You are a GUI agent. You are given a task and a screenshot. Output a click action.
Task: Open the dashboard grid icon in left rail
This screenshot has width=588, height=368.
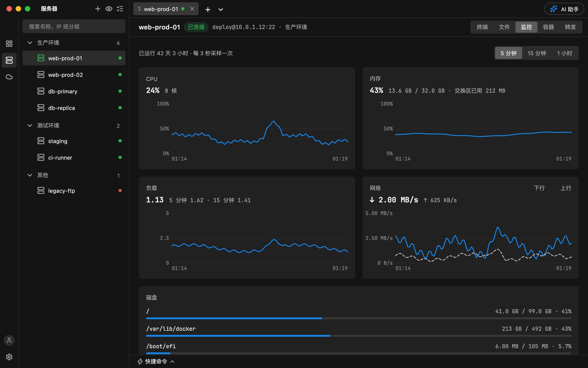(9, 43)
